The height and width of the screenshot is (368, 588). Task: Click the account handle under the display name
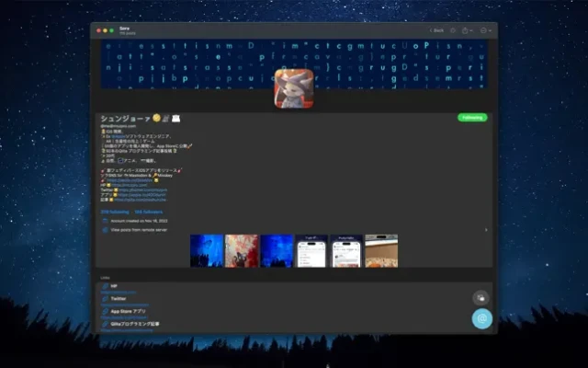click(x=119, y=126)
